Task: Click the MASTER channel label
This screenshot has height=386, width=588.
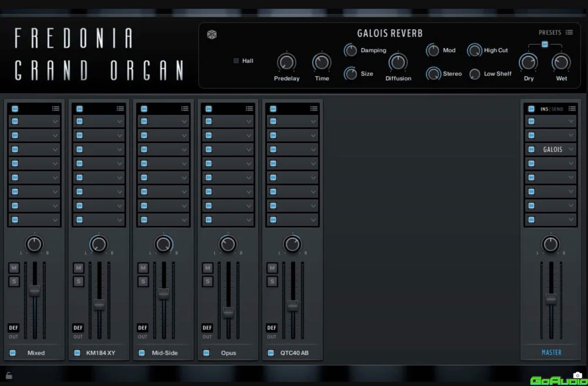Action: tap(551, 352)
